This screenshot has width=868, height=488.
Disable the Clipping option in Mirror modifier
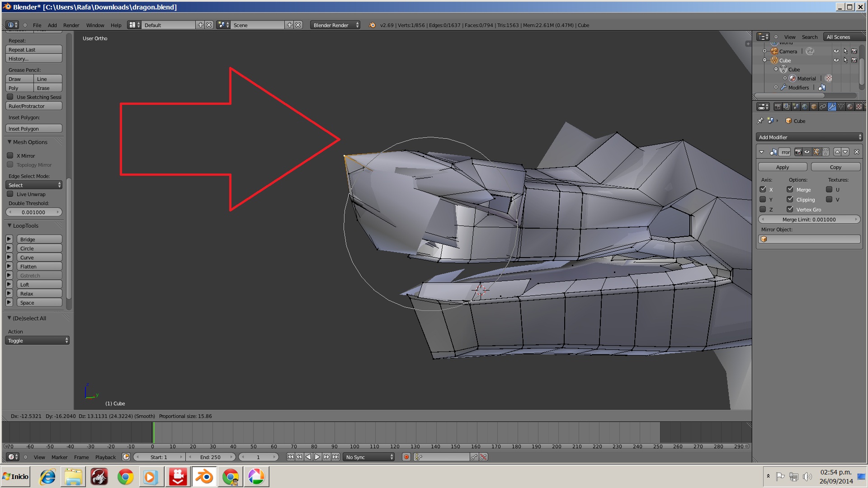[x=790, y=199]
